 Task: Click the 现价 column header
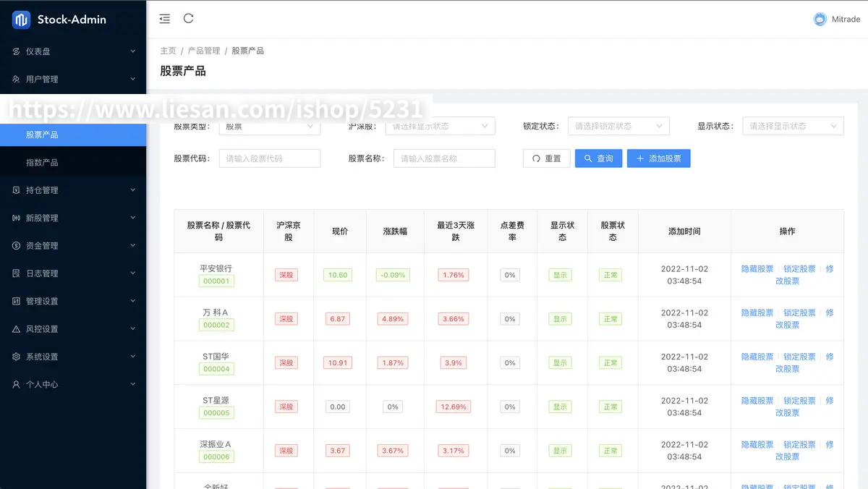click(340, 231)
